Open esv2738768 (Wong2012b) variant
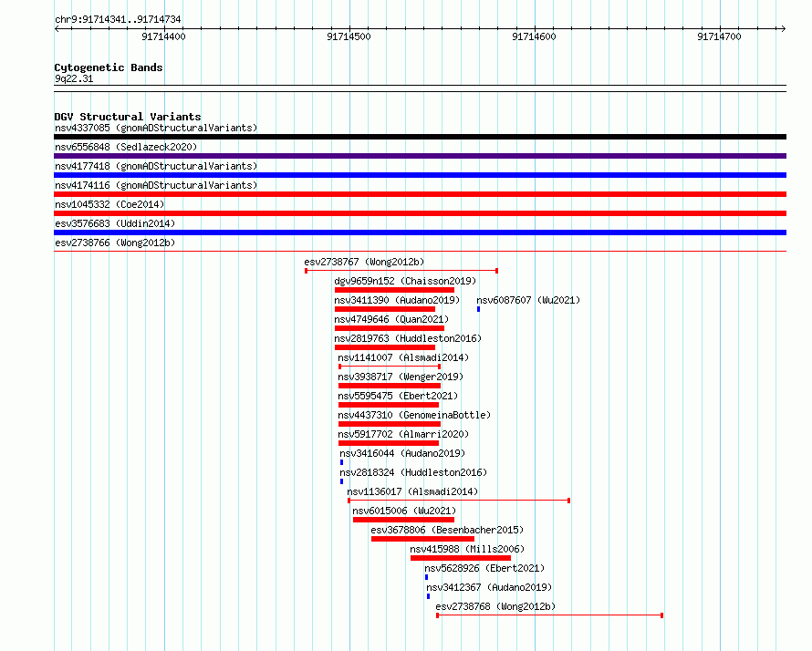Screen dimensions: 812x651 [495, 606]
